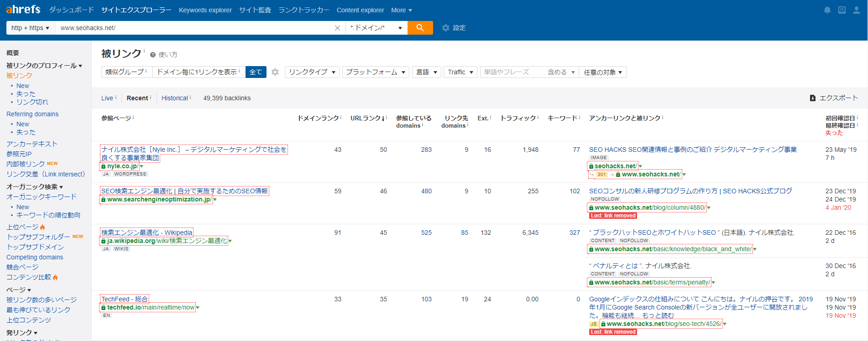
Task: Select ドメイン毎に1リンクを表示 toggle
Action: pyautogui.click(x=199, y=72)
